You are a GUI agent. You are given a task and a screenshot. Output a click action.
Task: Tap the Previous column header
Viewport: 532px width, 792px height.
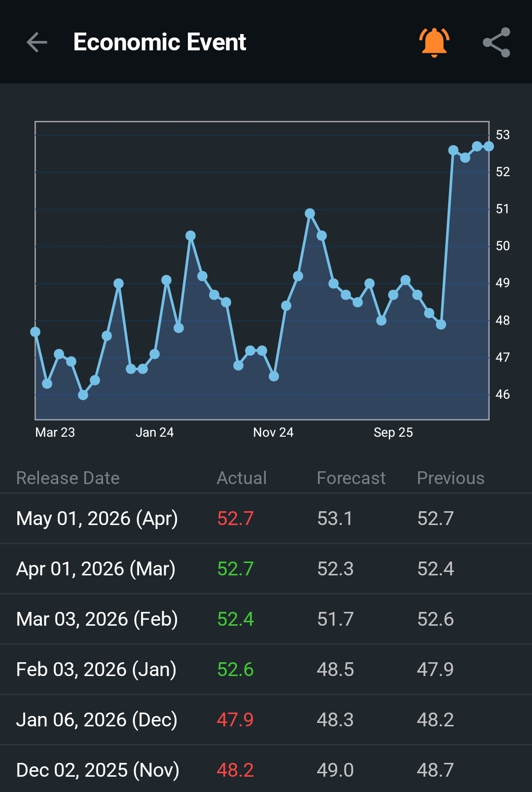coord(451,478)
